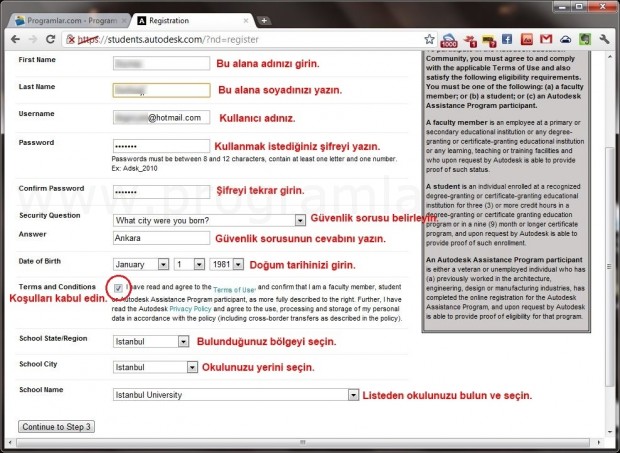The width and height of the screenshot is (620, 453).
Task: Click the Username email field
Action: pos(161,117)
